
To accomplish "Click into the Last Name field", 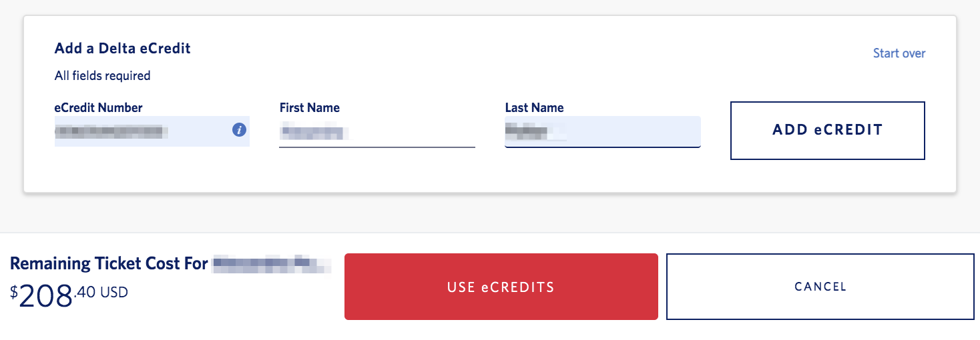I will [603, 132].
